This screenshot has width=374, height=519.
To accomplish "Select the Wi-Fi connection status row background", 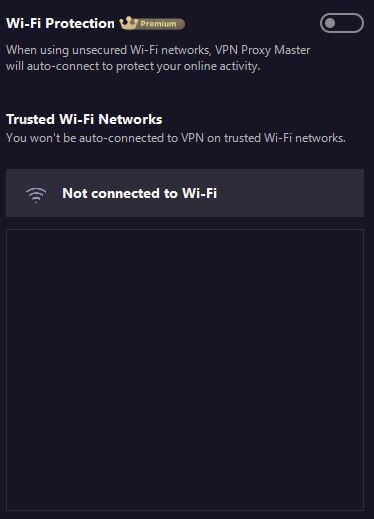I will (185, 193).
